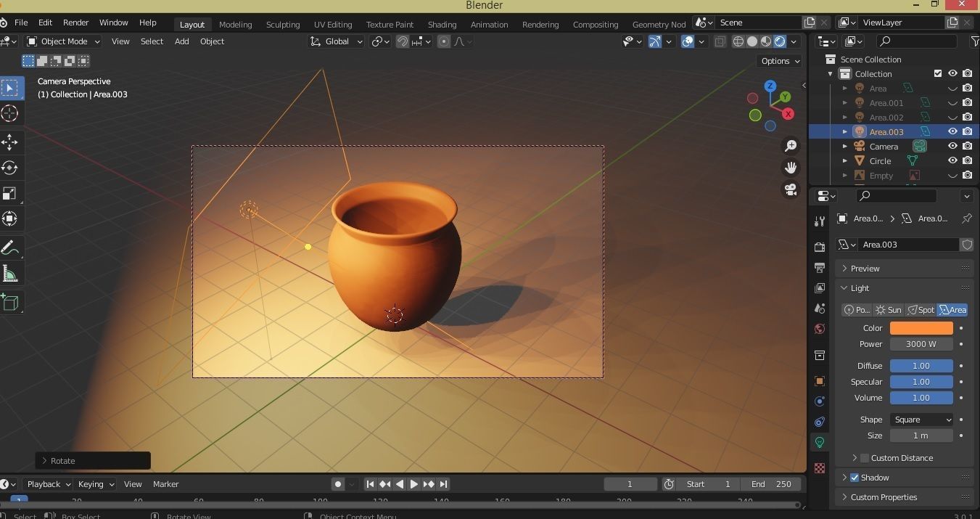Toggle X-Ray display
This screenshot has height=519, width=980.
720,41
